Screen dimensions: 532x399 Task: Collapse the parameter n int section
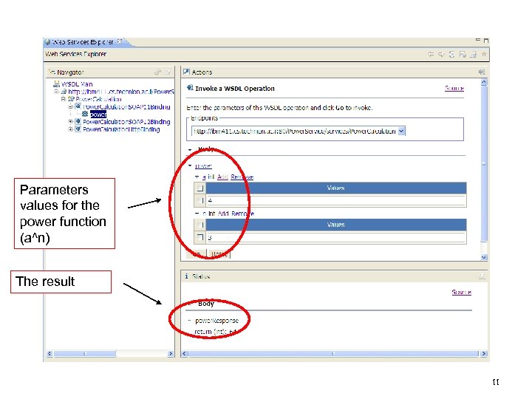tap(197, 214)
